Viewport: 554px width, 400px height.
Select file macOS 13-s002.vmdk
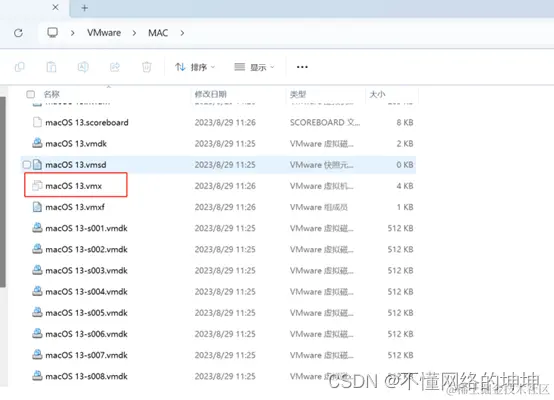tap(87, 249)
